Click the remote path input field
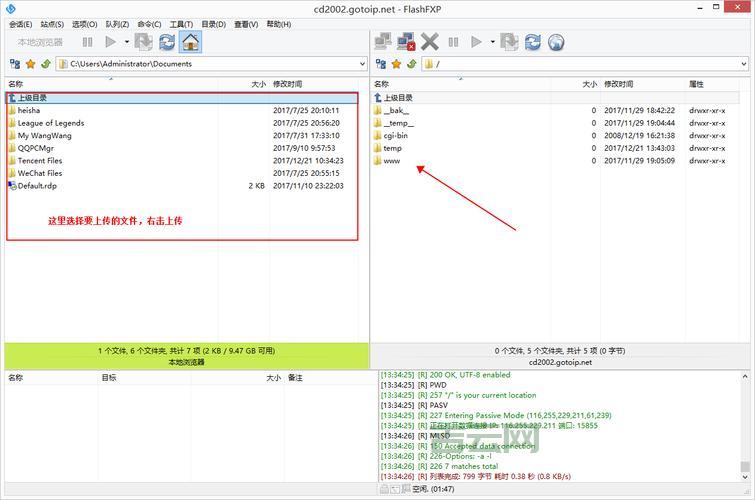Image resolution: width=755 pixels, height=500 pixels. pos(580,64)
